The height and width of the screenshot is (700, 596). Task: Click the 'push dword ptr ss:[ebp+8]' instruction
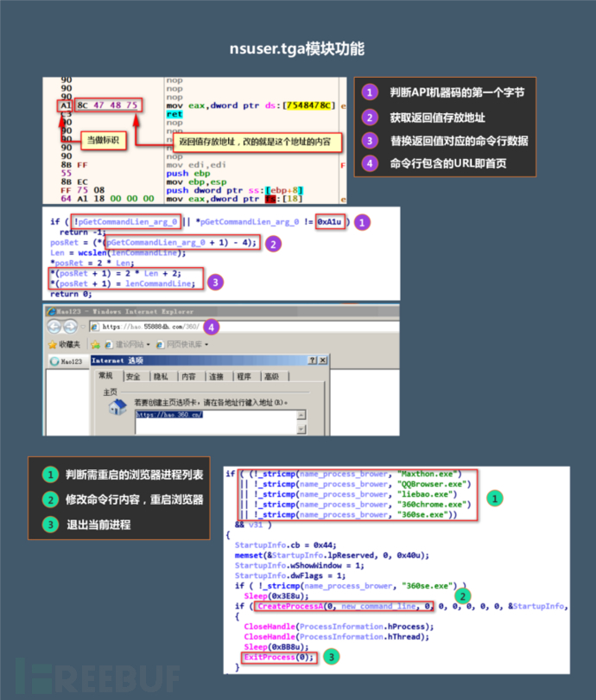pyautogui.click(x=235, y=191)
